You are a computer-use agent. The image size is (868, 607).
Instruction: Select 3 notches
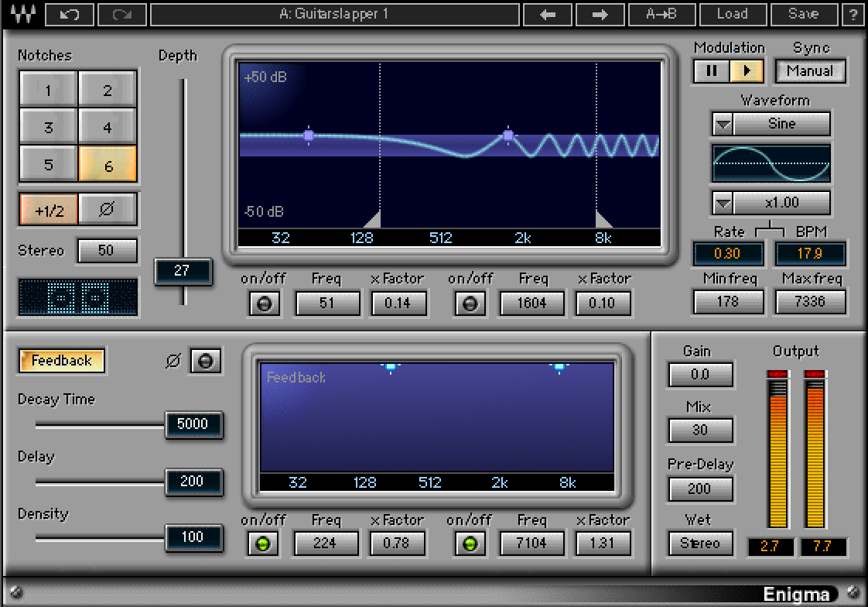coord(48,127)
